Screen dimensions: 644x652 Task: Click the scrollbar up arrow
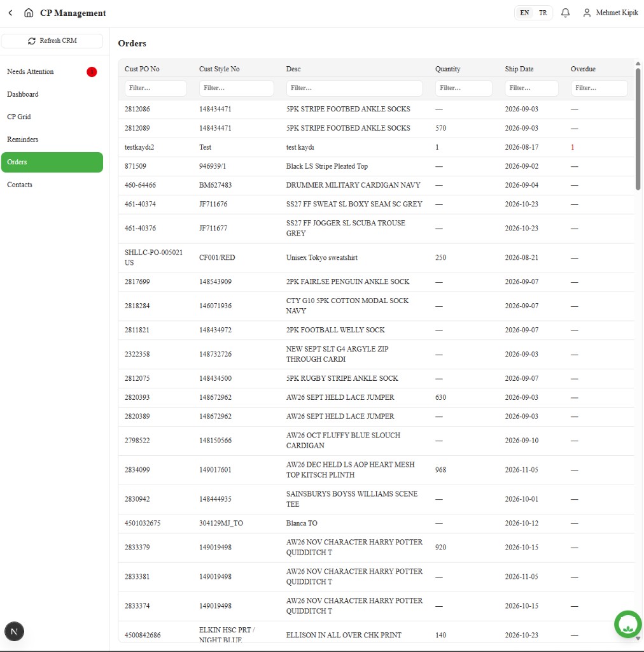638,64
